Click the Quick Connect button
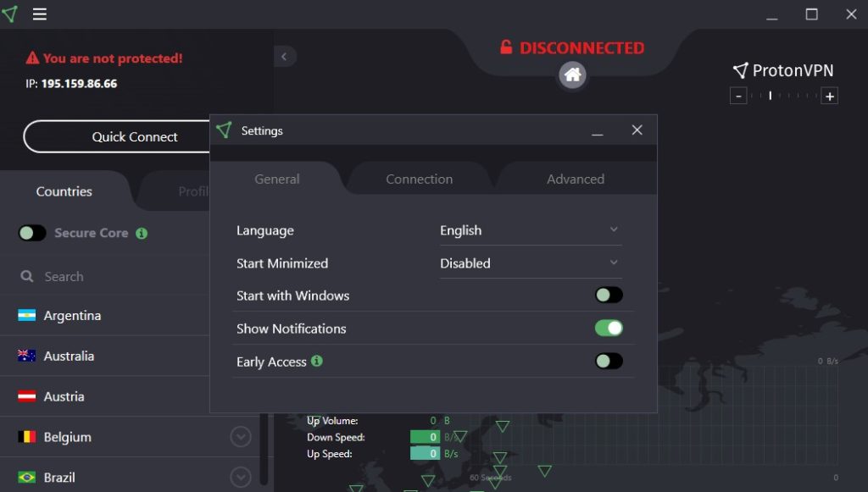The height and width of the screenshot is (492, 868). [117, 136]
